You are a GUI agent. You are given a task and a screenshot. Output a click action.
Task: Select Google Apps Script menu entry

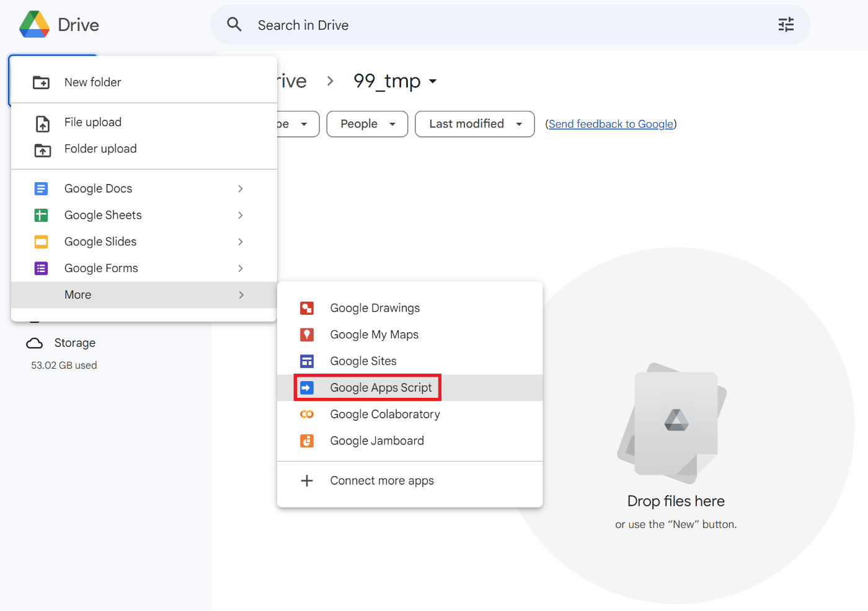pyautogui.click(x=410, y=388)
